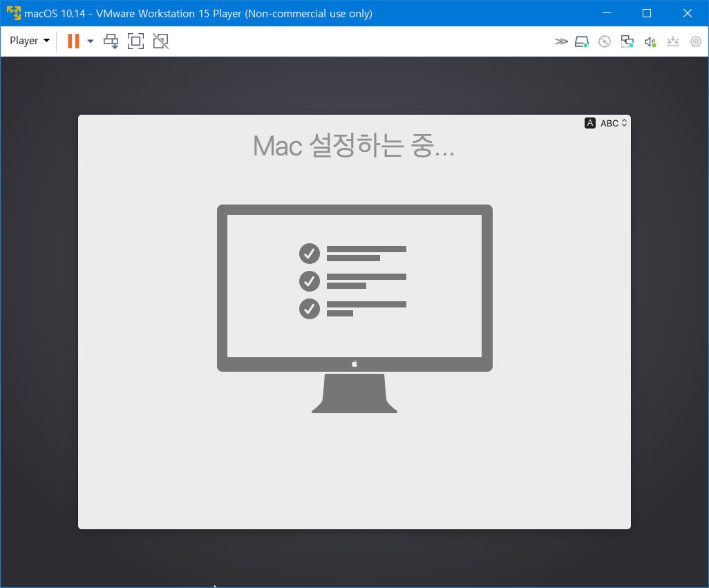Click the network adapter icon
This screenshot has height=588, width=709.
coord(627,41)
